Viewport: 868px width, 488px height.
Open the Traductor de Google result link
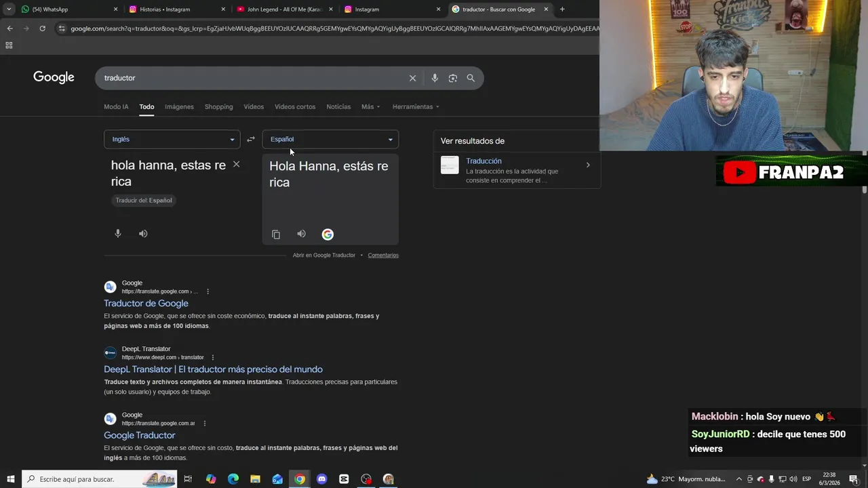(x=146, y=303)
